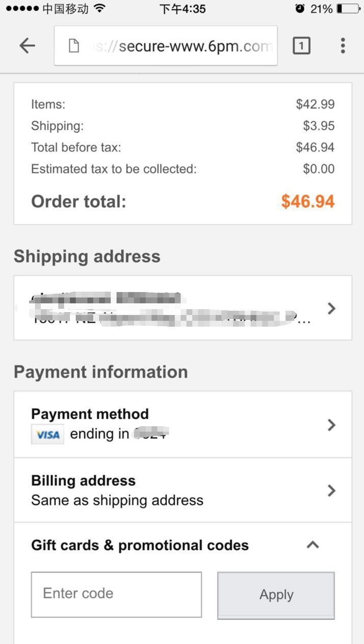Image resolution: width=364 pixels, height=644 pixels.
Task: Open Payment method chevron arrow
Action: [x=331, y=425]
